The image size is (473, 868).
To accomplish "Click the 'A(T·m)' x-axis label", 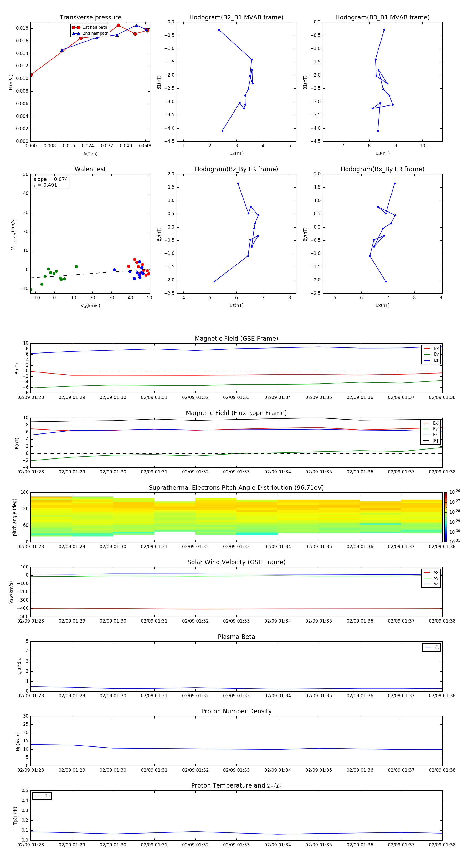I will click(90, 154).
